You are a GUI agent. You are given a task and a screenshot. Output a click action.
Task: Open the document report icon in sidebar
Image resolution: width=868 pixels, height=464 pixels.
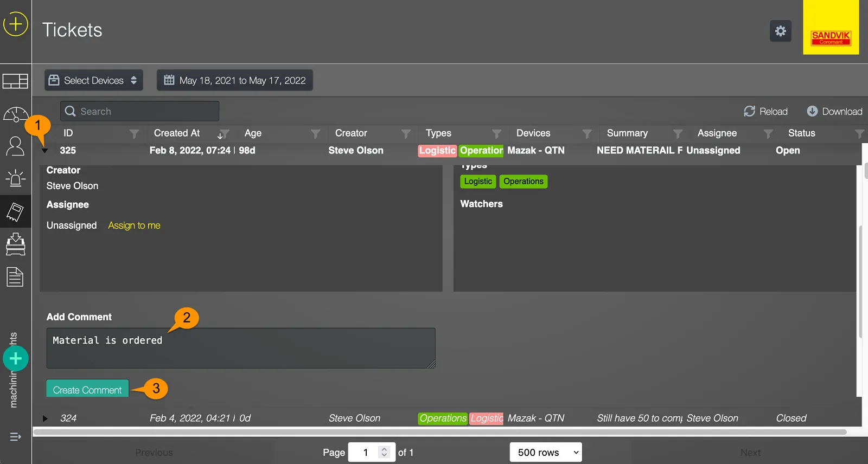click(x=15, y=277)
